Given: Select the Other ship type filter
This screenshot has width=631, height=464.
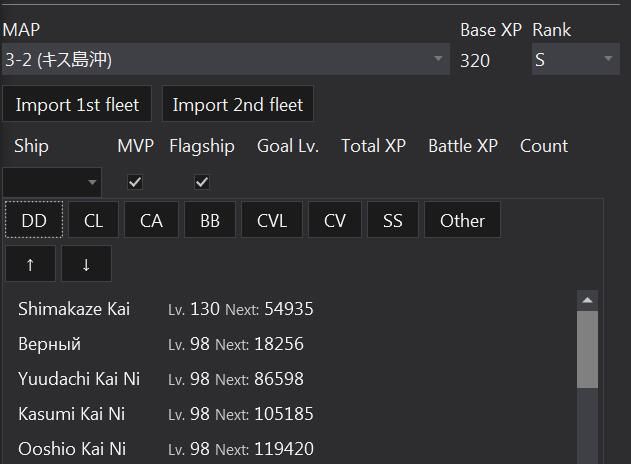Looking at the screenshot, I should [x=462, y=220].
